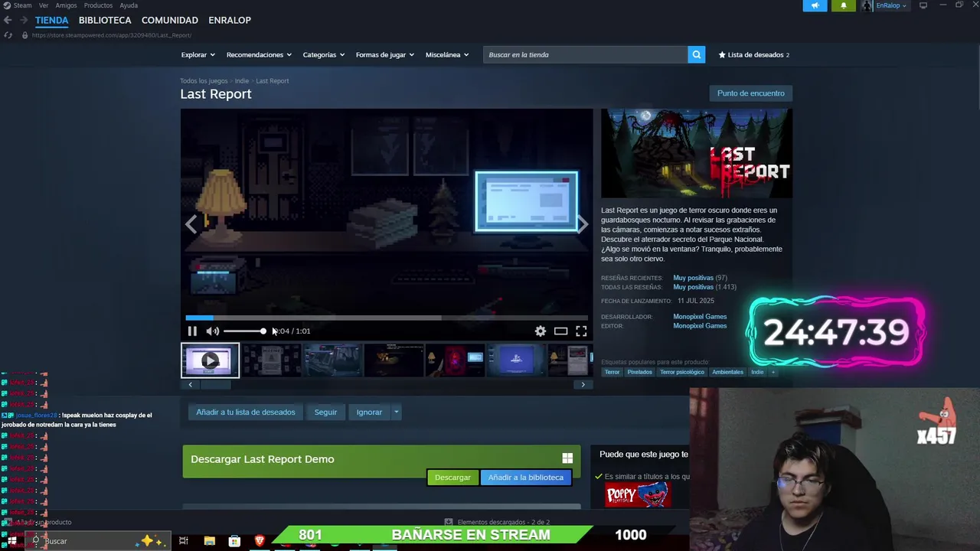This screenshot has width=980, height=551.
Task: Open the Productos menu
Action: (98, 5)
